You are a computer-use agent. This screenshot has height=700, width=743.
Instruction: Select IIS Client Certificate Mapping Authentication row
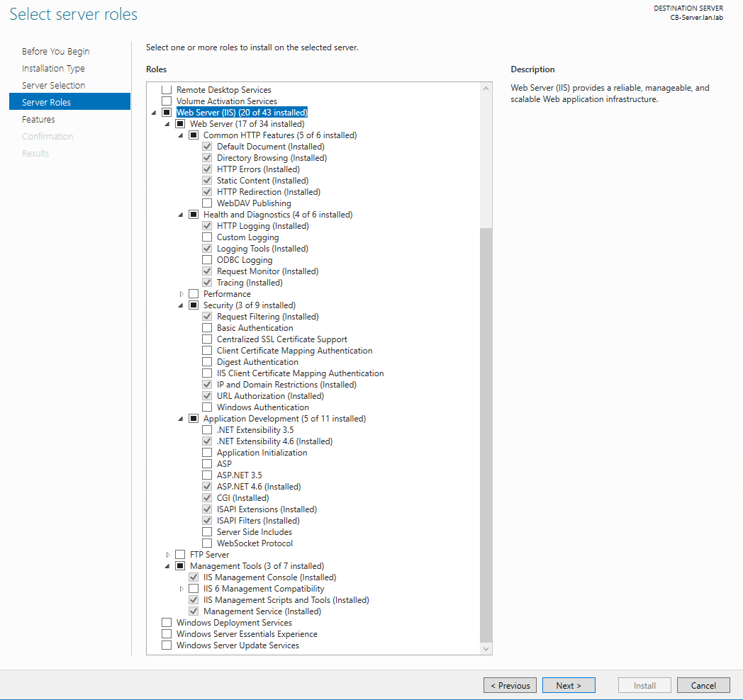click(301, 373)
